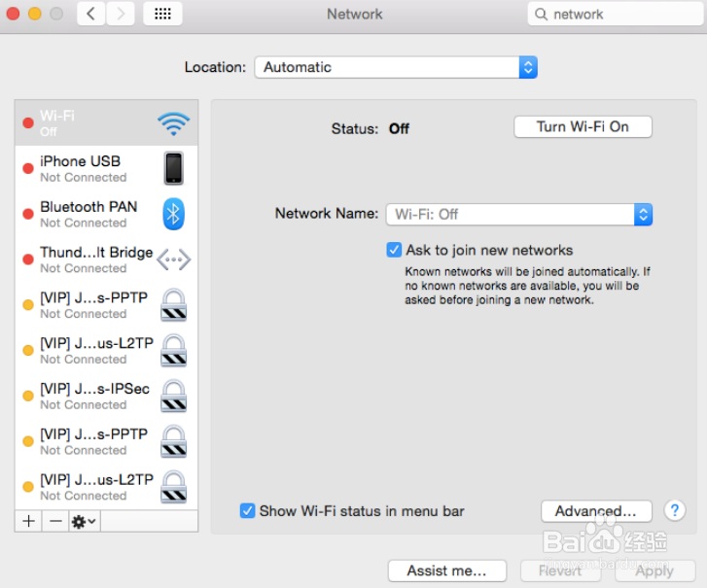The image size is (707, 588).
Task: Click lock icon of the upper PPTP VPN
Action: (174, 305)
